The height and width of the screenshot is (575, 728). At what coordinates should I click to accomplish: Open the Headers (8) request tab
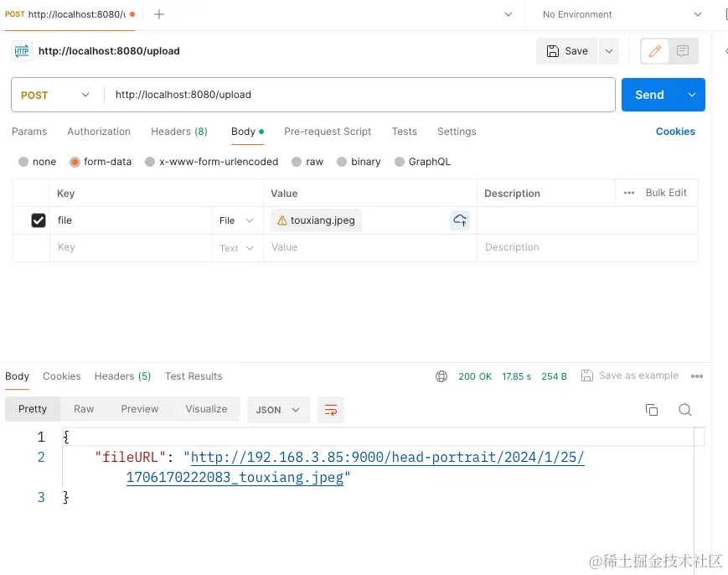click(179, 132)
